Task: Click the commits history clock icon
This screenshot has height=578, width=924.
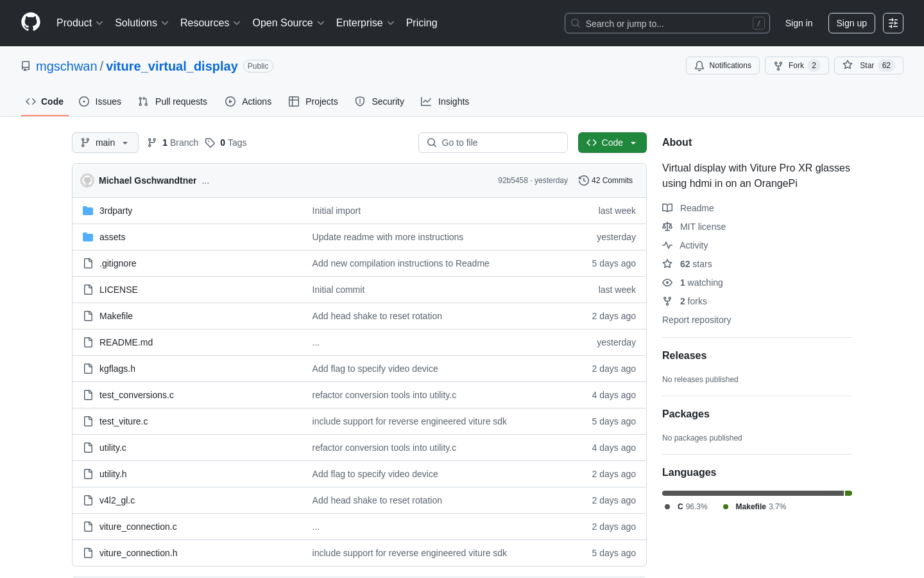Action: click(583, 180)
